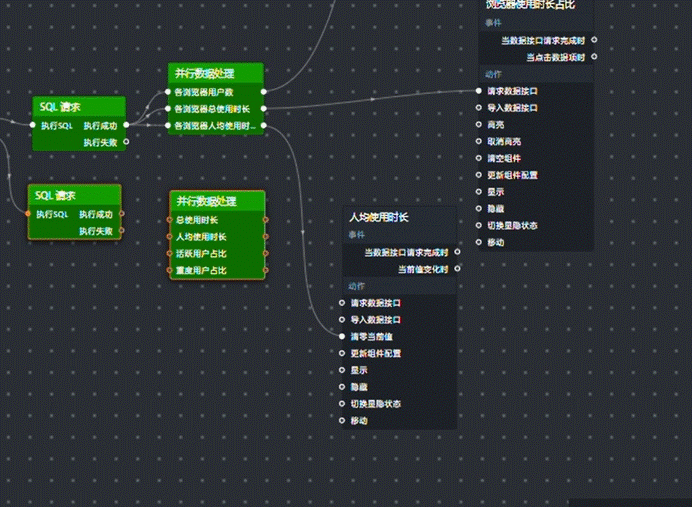Click 执行失败 port on the orange-bordered SQL node
Image resolution: width=692 pixels, height=507 pixels.
121,230
